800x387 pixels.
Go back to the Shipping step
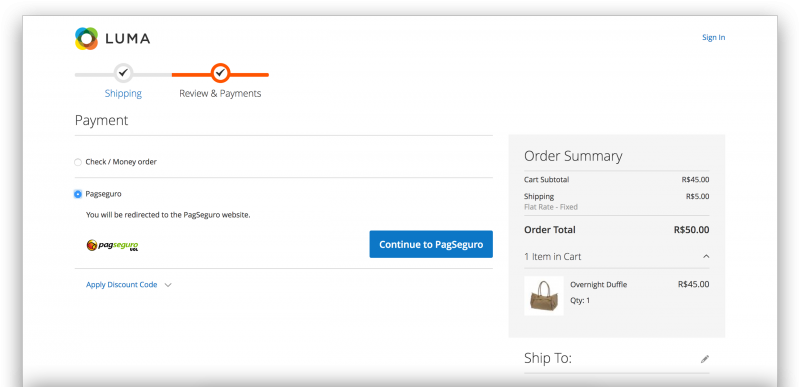(123, 93)
